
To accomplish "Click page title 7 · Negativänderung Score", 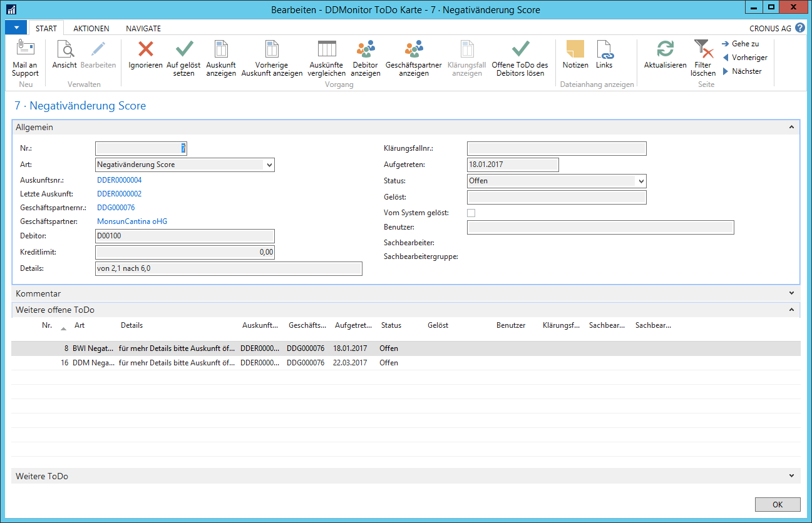I will point(80,106).
